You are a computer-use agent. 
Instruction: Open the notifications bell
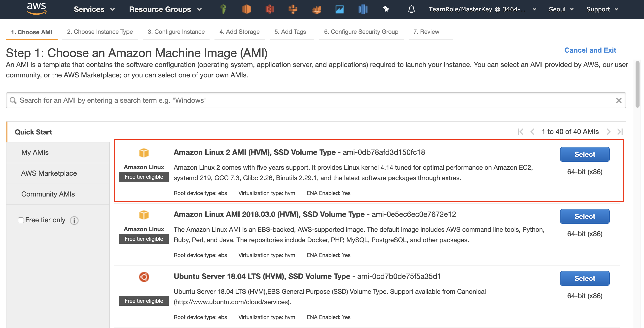coord(411,9)
